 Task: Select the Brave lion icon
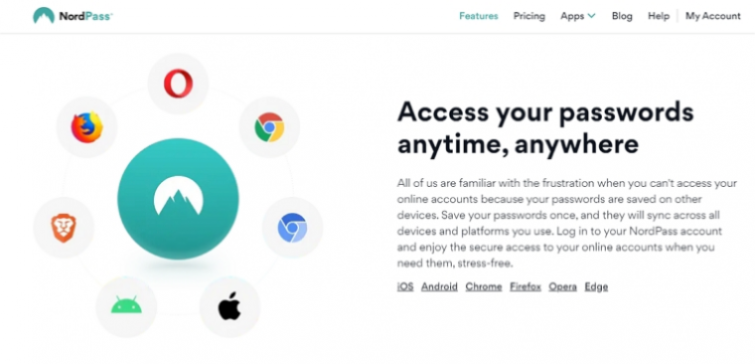coord(64,228)
